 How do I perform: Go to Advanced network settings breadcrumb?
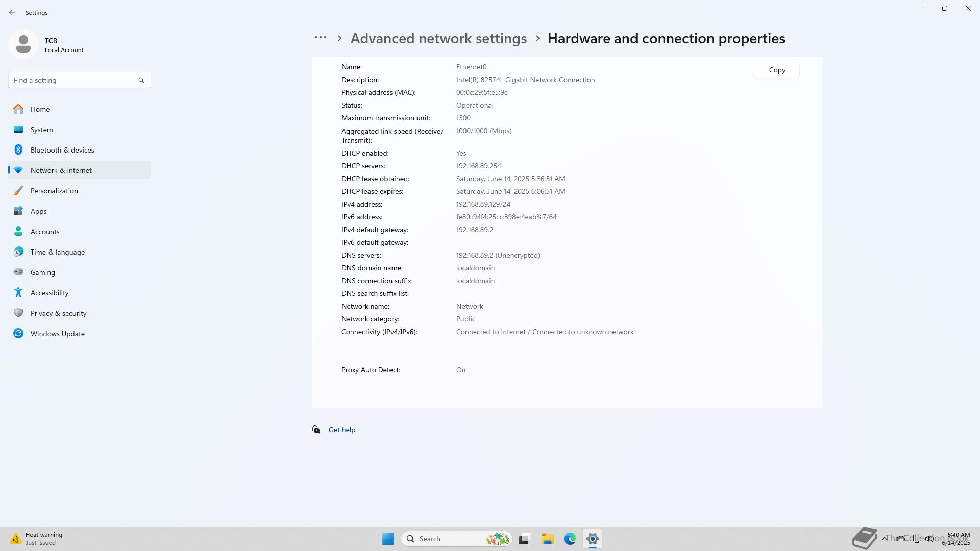pyautogui.click(x=438, y=39)
